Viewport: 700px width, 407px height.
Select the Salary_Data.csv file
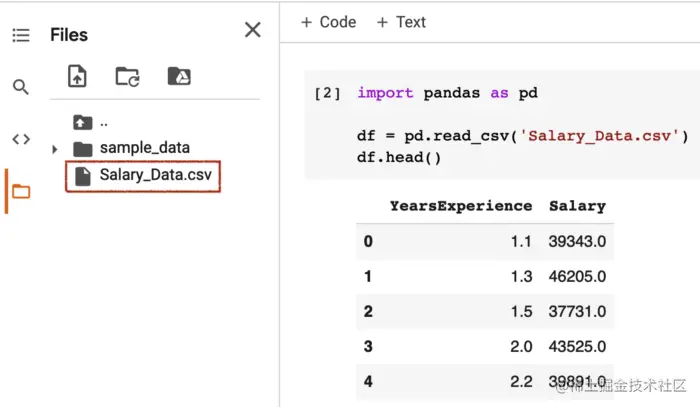[143, 176]
